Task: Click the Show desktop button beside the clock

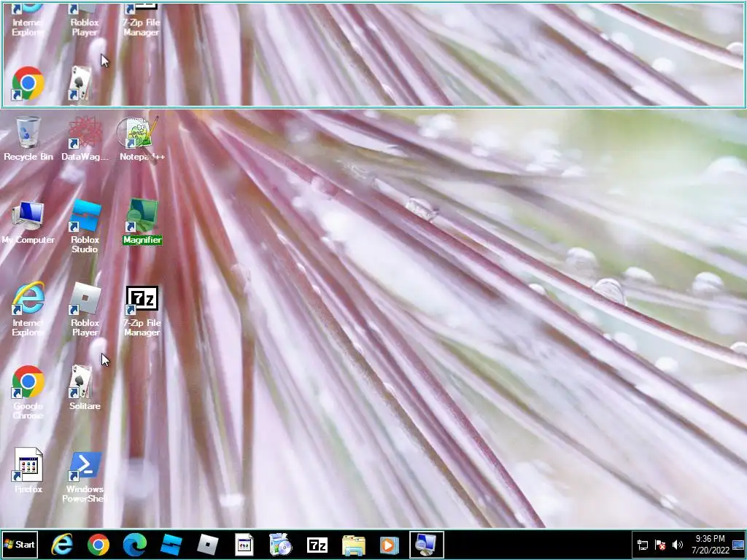Action: pyautogui.click(x=739, y=545)
